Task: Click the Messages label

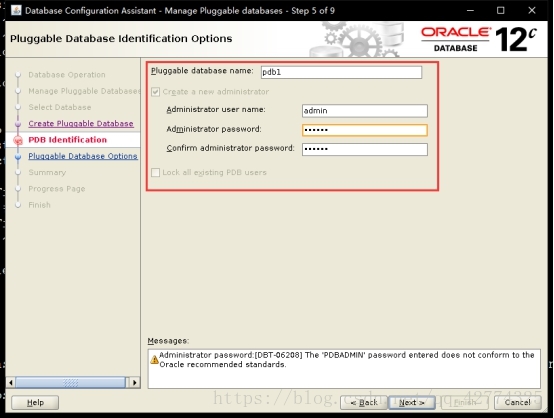Action: 168,341
